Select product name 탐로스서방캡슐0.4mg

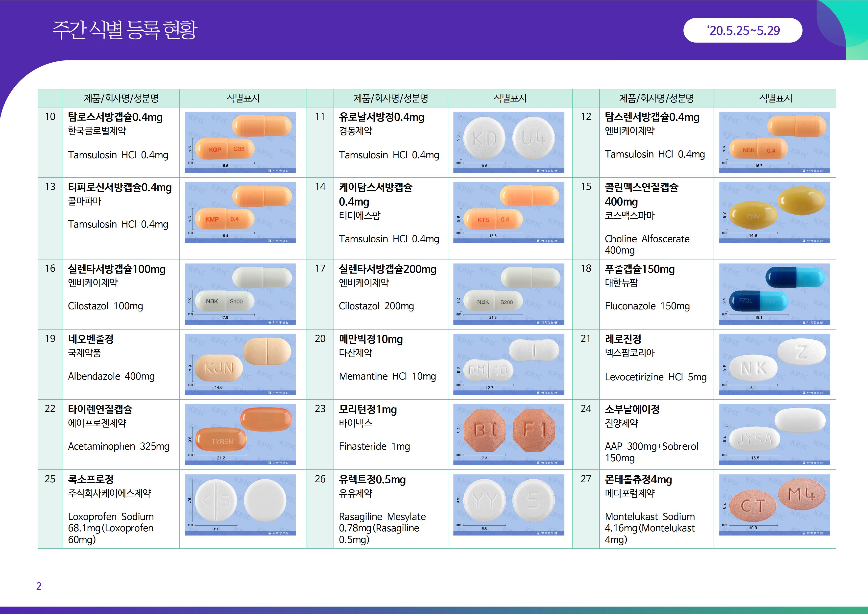coord(115,117)
